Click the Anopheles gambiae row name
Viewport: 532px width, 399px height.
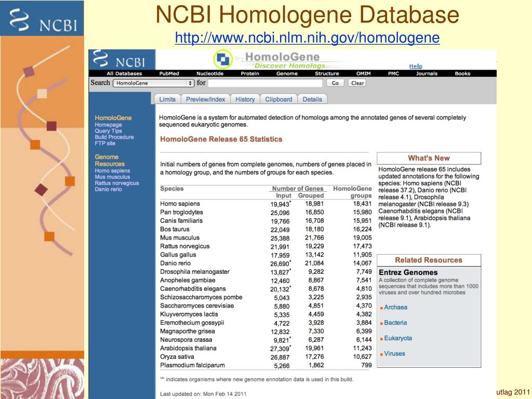pos(188,280)
